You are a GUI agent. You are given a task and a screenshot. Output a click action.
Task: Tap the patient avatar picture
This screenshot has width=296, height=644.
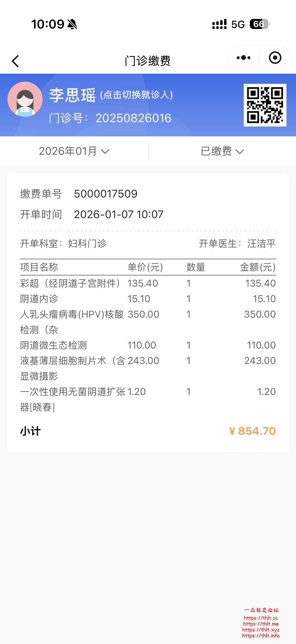(x=25, y=99)
